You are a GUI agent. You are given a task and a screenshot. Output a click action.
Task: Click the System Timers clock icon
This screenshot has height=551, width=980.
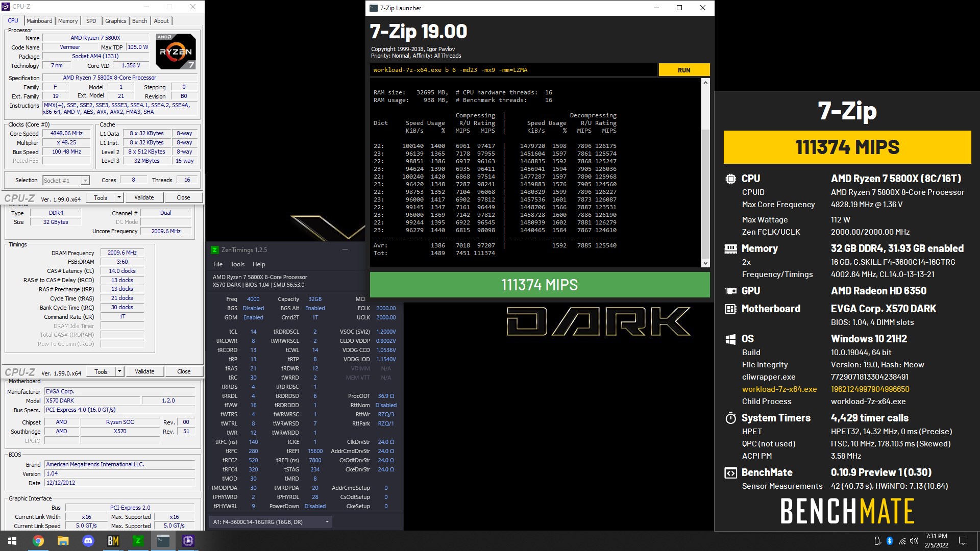(x=730, y=418)
